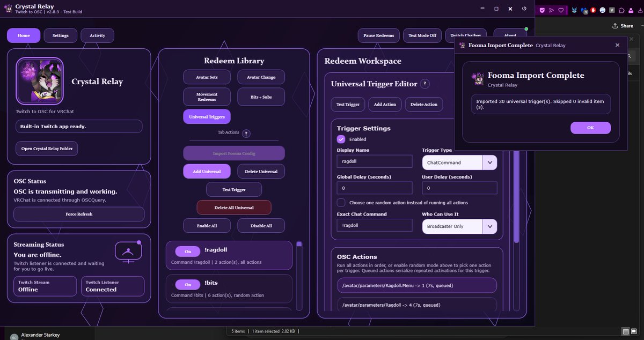The width and height of the screenshot is (644, 340).
Task: Click the Crystal Relay avatar image
Action: [x=40, y=81]
